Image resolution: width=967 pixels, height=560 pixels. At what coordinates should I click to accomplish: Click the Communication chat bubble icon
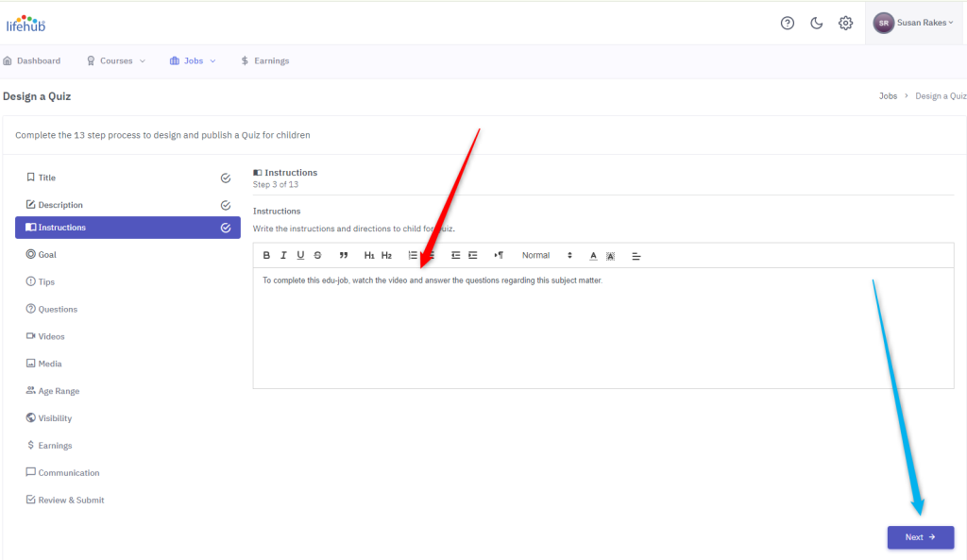point(31,472)
